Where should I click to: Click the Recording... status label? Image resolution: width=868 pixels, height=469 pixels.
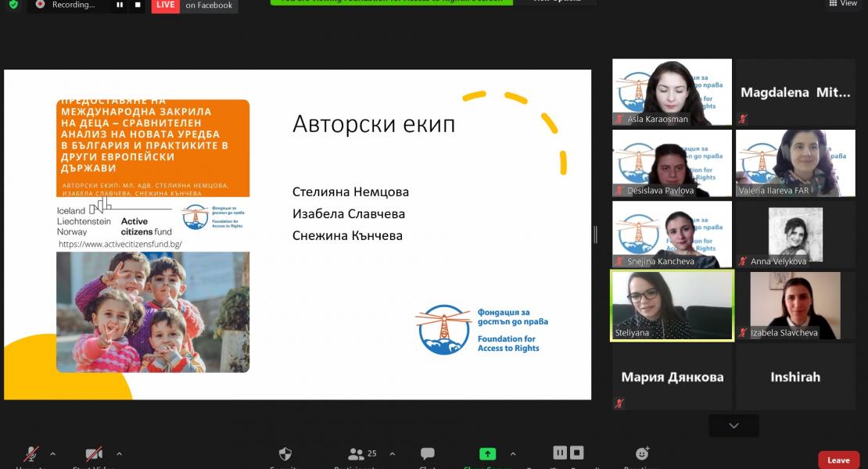pos(73,5)
